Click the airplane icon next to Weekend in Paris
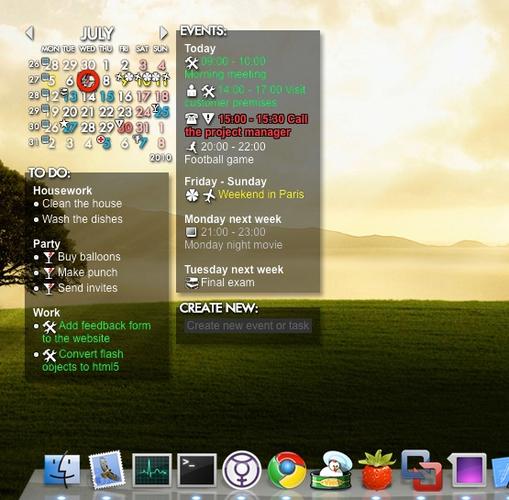The height and width of the screenshot is (500, 509). pyautogui.click(x=209, y=195)
